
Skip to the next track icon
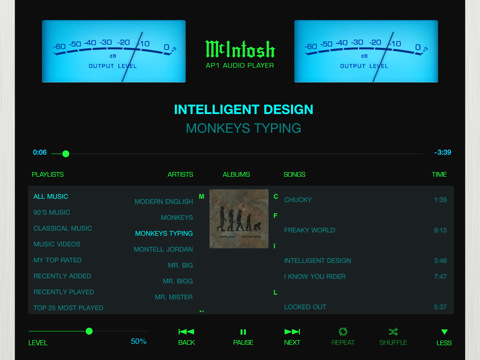292,332
